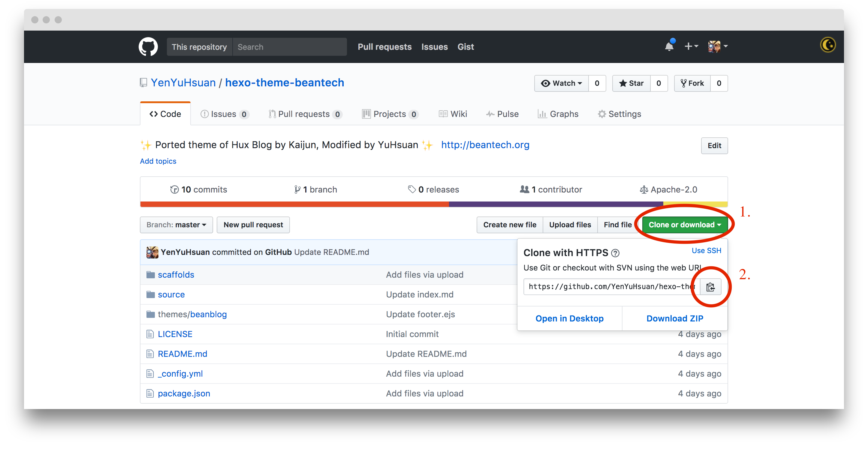
Task: Open the Wiki tab
Action: pyautogui.click(x=453, y=114)
